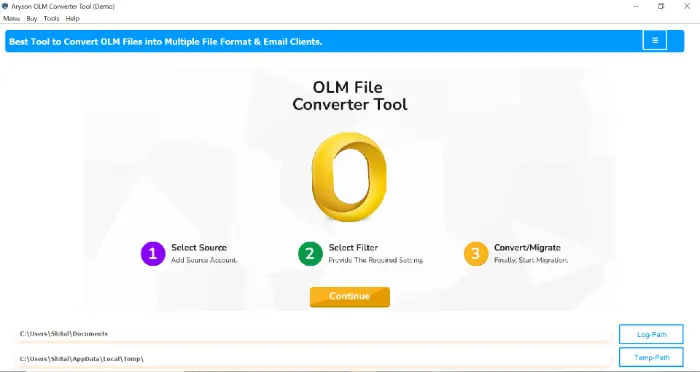Open the Buy menu
Screen dimensions: 700x372
click(x=32, y=19)
